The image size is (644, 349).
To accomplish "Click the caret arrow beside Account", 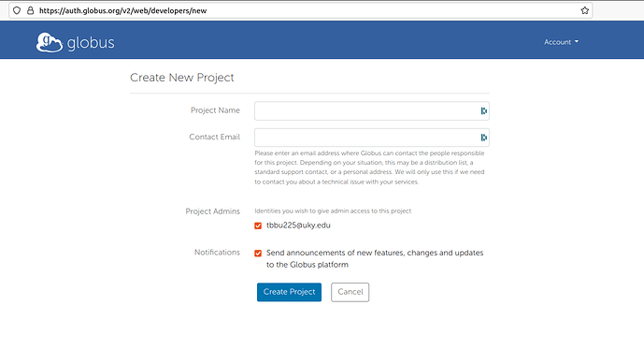I will click(577, 41).
